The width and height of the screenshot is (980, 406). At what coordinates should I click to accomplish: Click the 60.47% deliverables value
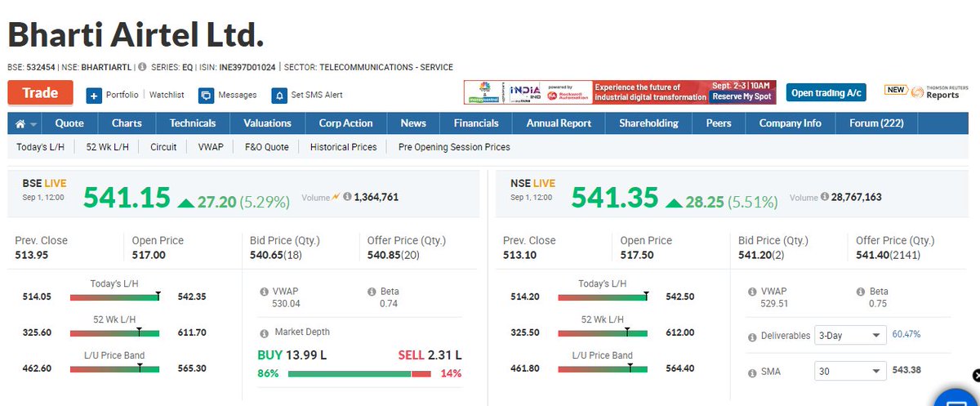[x=906, y=335]
